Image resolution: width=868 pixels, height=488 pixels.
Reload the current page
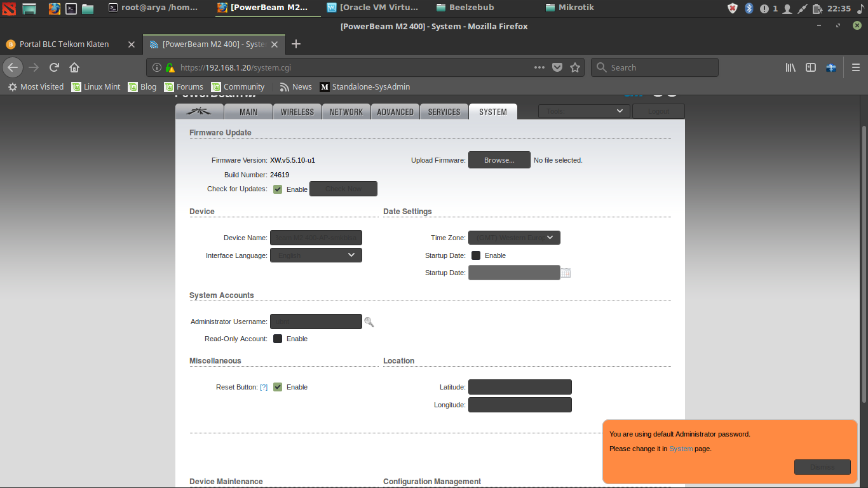pyautogui.click(x=54, y=67)
